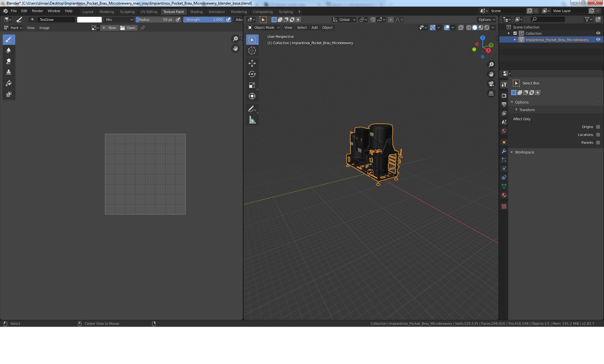
Task: Open the Render properties tab
Action: click(x=504, y=95)
